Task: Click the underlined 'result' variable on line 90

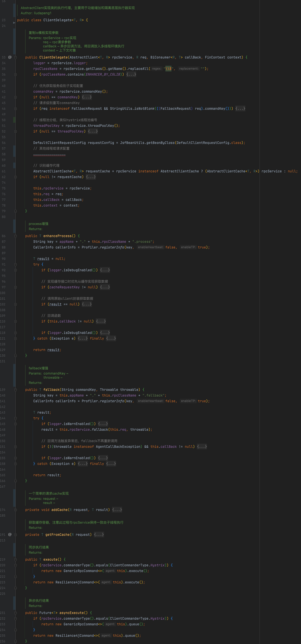Action: click(x=43, y=259)
